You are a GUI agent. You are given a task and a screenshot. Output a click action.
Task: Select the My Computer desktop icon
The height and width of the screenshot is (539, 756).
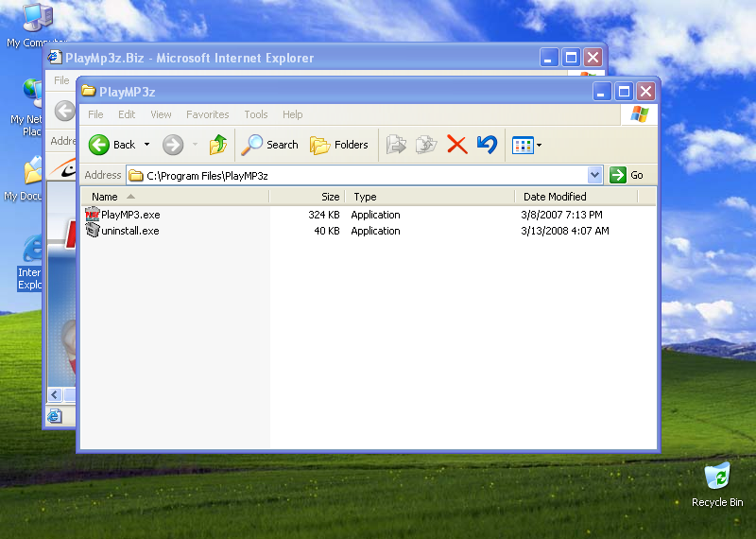click(x=37, y=26)
